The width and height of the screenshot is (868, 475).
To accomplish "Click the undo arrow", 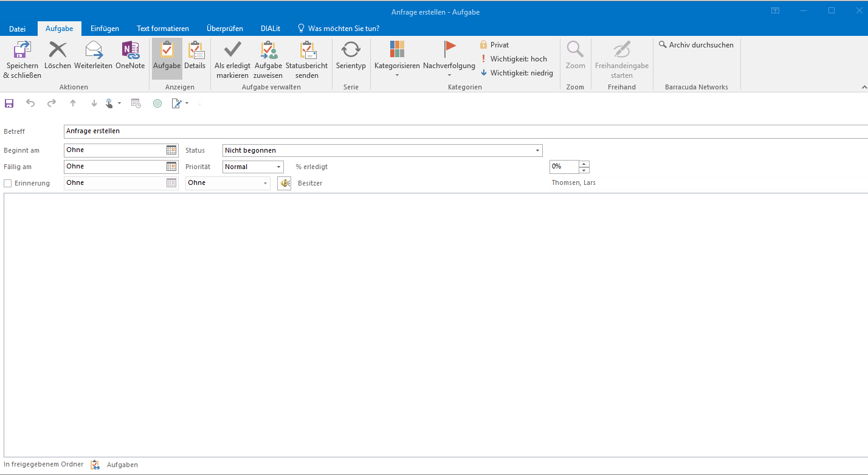I will tap(30, 103).
